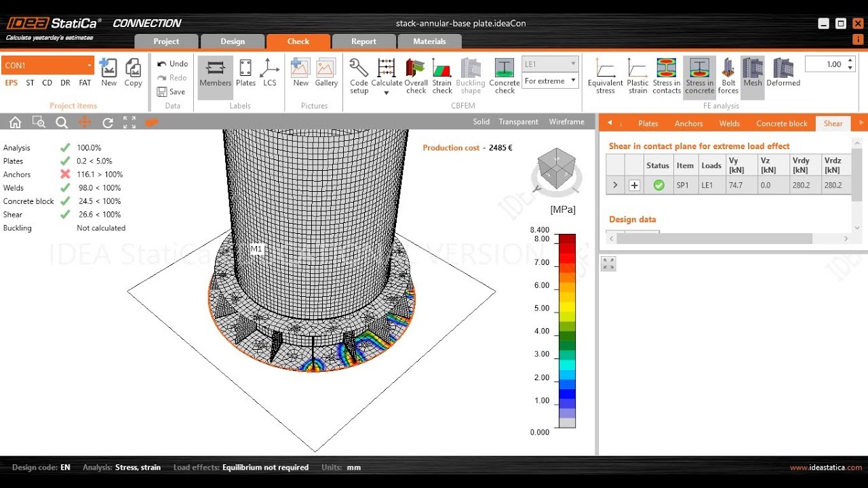Select the EPS connection type
The image size is (868, 488).
[x=12, y=83]
